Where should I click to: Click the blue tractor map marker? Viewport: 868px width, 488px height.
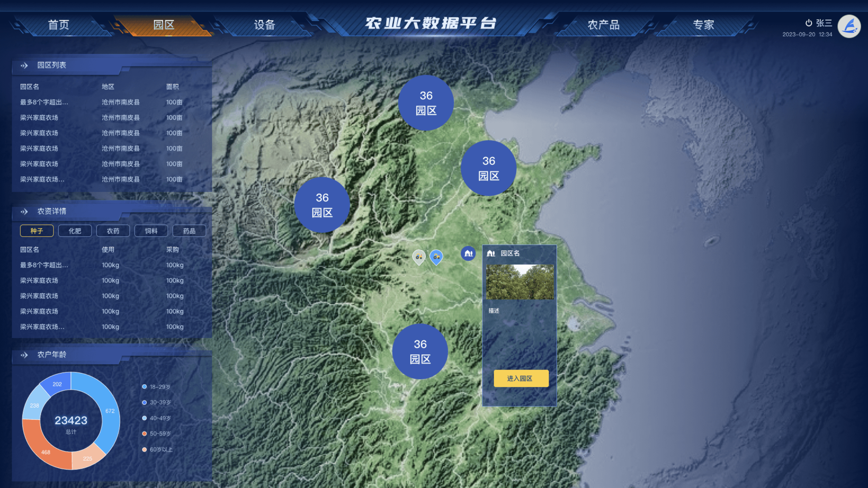436,257
